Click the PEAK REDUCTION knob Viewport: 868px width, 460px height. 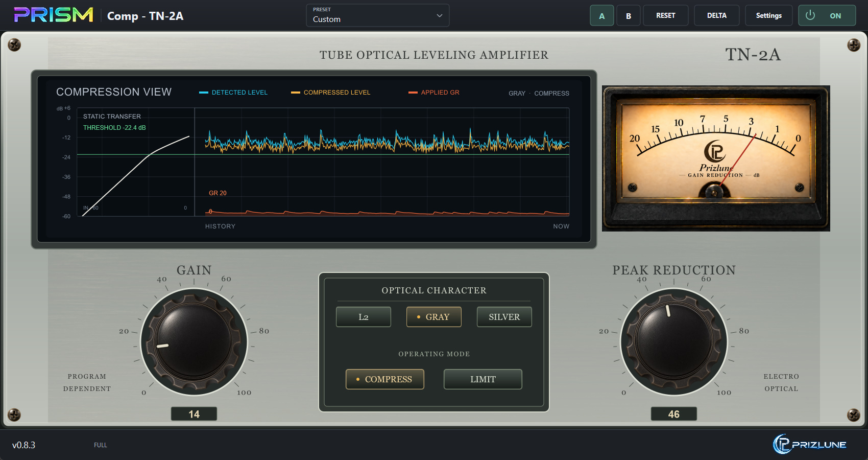(674, 341)
